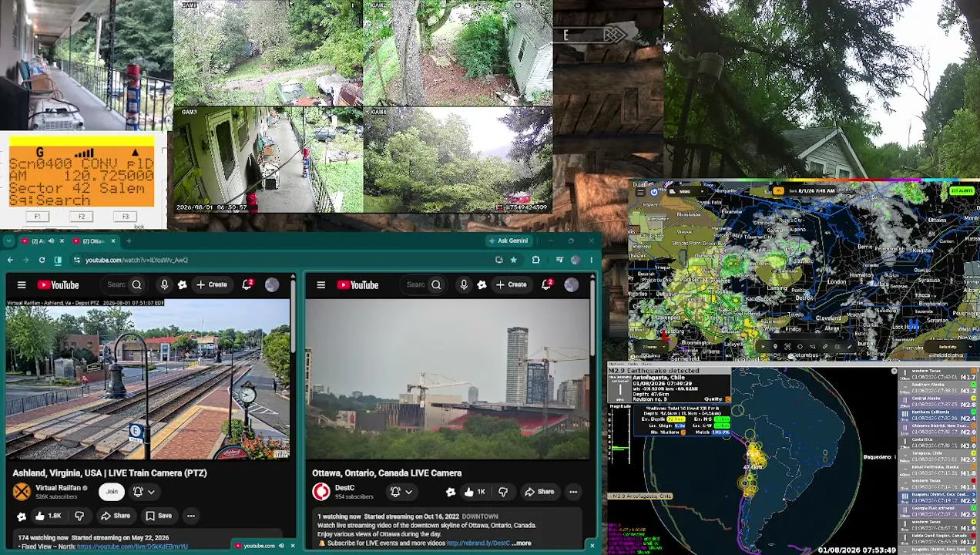This screenshot has height=555, width=980.
Task: Open Chrome tab search dropdown
Action: pyautogui.click(x=9, y=241)
